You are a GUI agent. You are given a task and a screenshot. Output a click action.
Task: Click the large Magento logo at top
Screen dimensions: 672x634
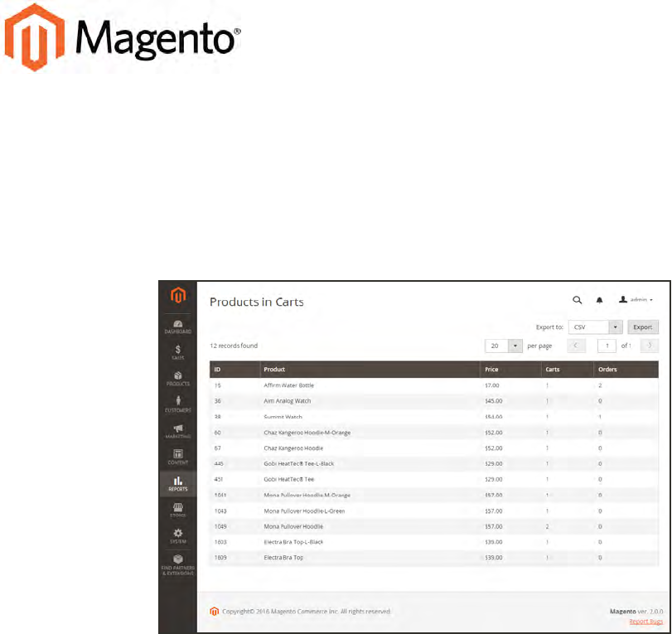122,37
